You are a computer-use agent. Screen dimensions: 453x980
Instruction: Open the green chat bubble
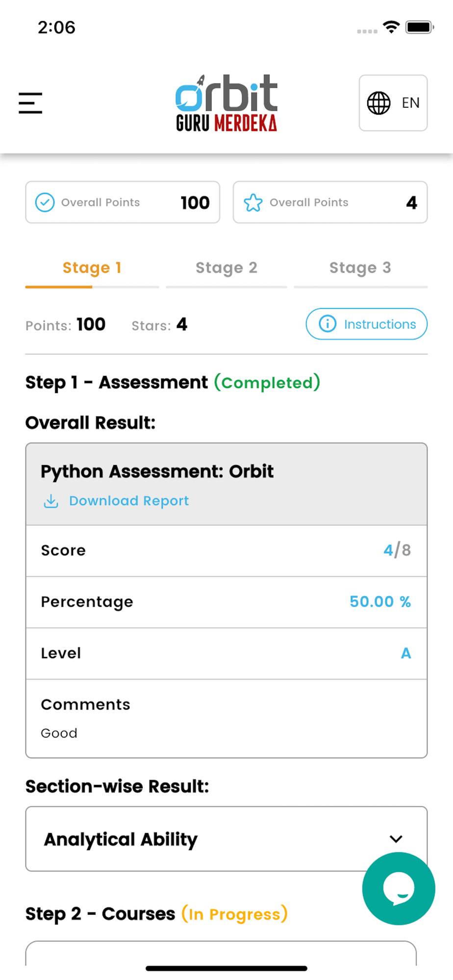(x=398, y=888)
